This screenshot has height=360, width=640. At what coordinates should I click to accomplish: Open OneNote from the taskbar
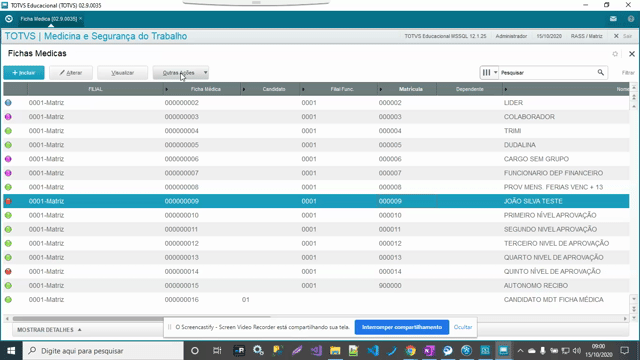click(429, 351)
